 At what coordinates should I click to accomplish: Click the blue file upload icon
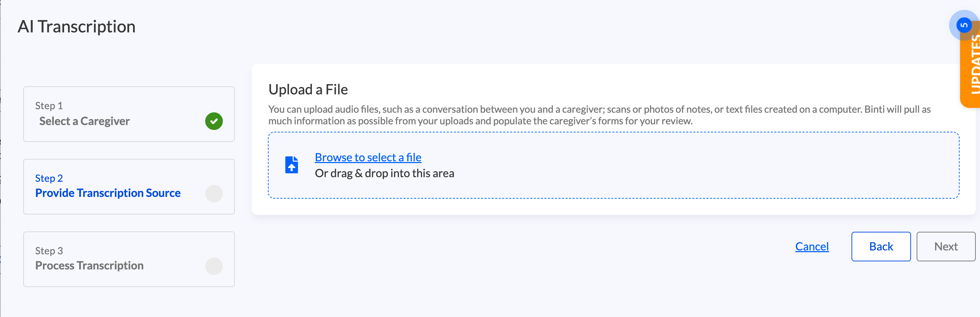(x=291, y=165)
